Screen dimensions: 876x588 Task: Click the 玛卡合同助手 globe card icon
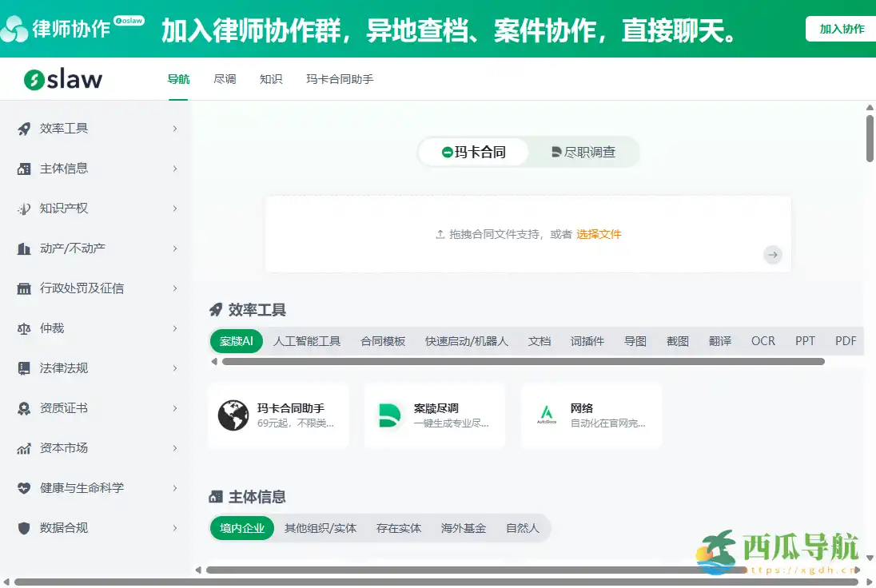pyautogui.click(x=233, y=415)
